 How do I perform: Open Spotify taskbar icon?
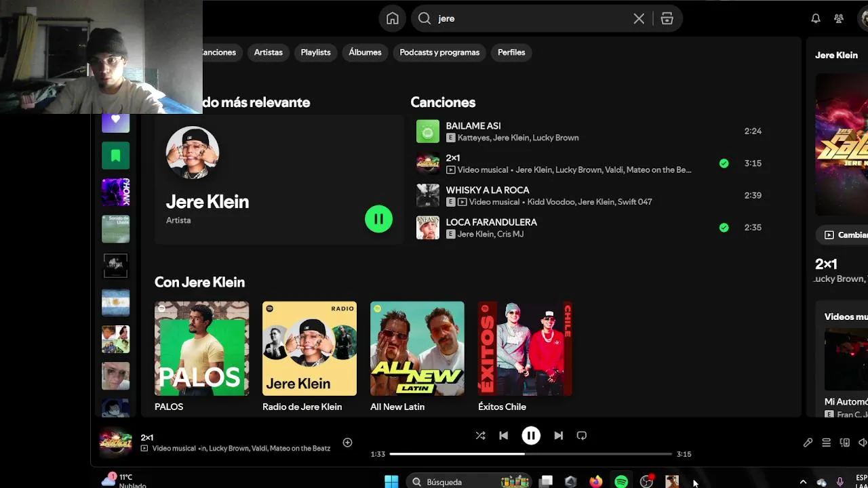point(621,481)
